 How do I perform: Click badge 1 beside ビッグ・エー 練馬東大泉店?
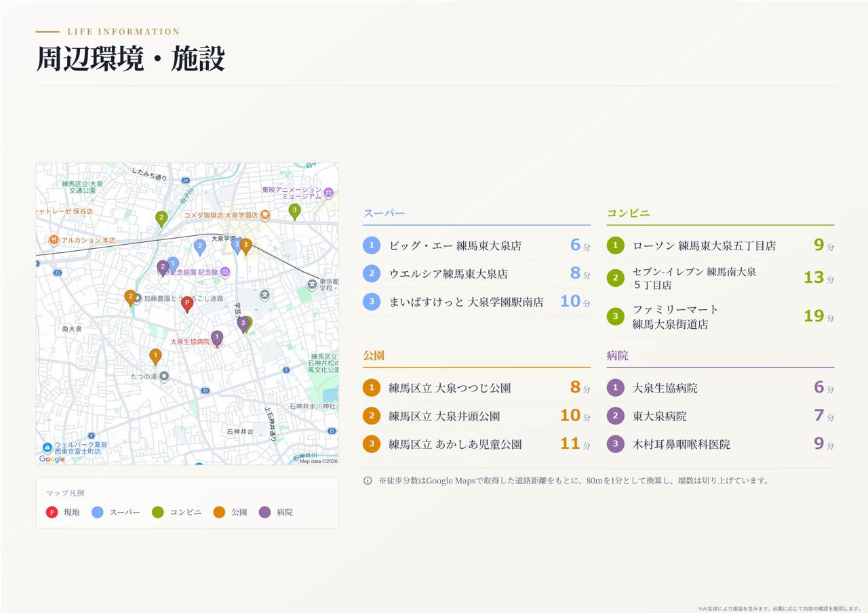372,245
